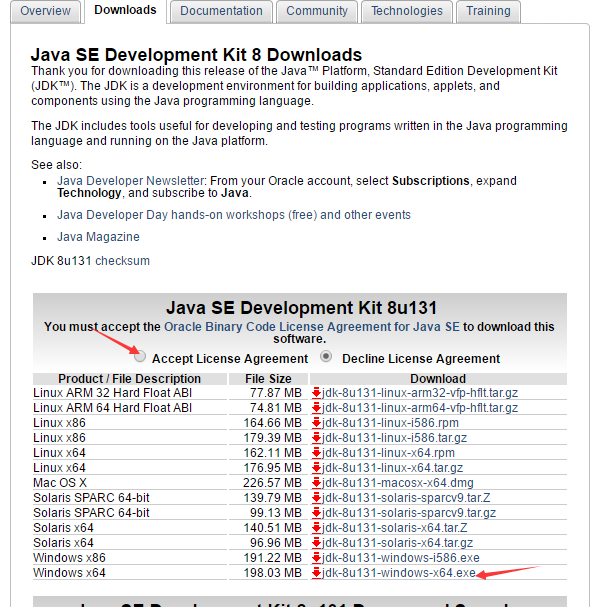Click download icon for jdk-8u131-solaris-sparcv9.tar.Z
This screenshot has width=602, height=607.
[x=316, y=498]
